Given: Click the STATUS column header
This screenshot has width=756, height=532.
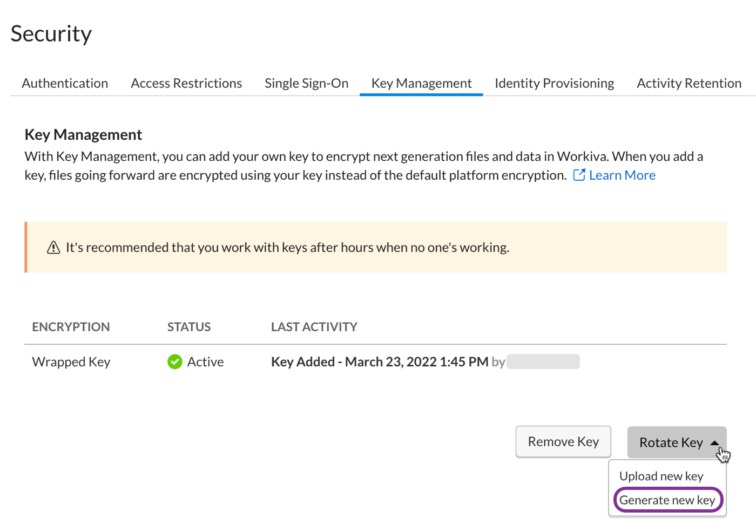Looking at the screenshot, I should (x=188, y=326).
